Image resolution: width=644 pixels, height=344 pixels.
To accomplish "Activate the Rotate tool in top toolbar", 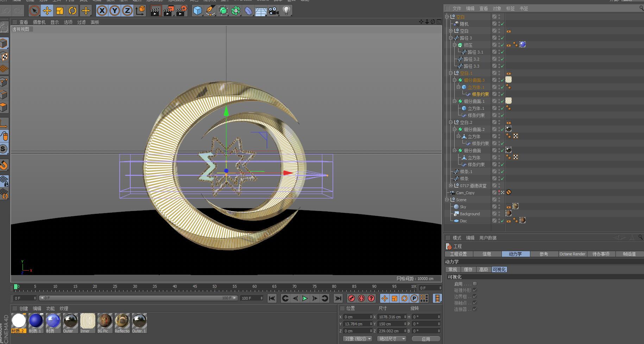I will click(72, 11).
